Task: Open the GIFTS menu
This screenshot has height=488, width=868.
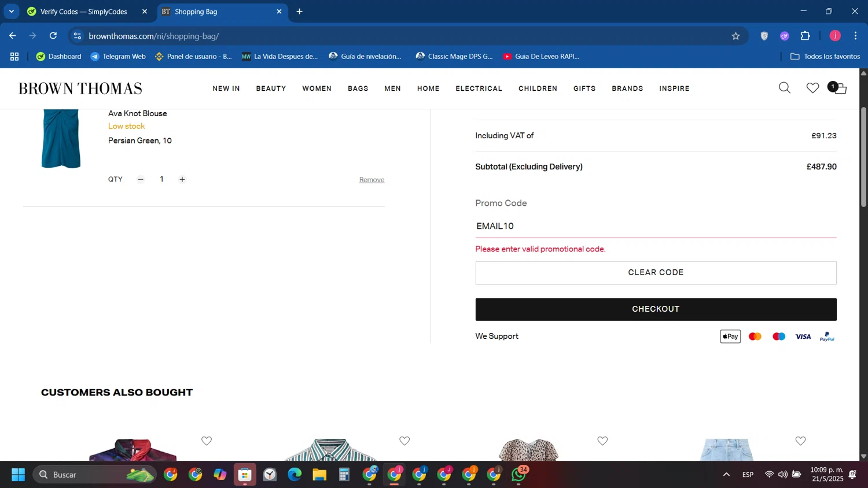Action: (584, 88)
